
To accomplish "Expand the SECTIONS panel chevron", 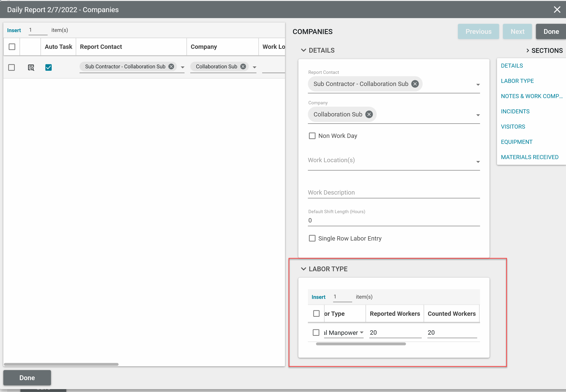I will (527, 50).
